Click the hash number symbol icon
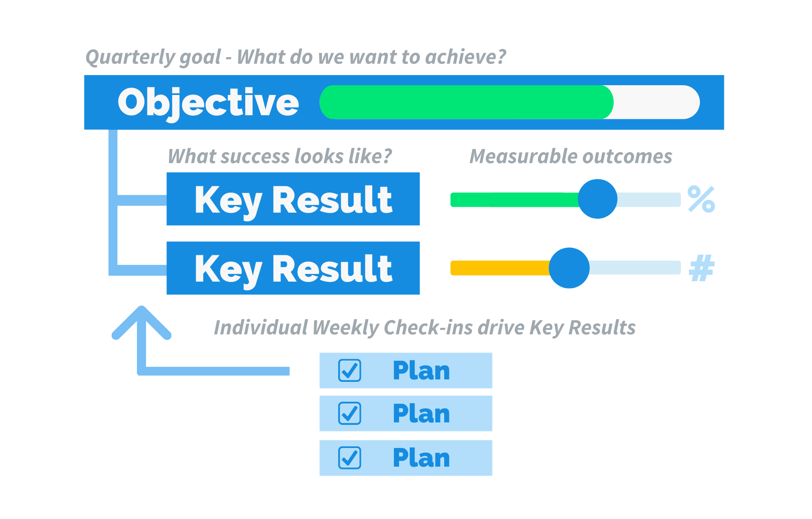The image size is (812, 519). 702,268
